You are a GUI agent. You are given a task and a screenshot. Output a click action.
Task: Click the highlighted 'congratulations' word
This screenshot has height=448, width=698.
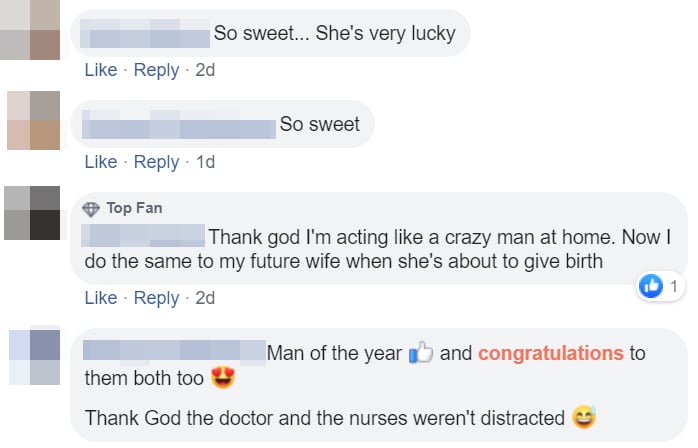[550, 353]
